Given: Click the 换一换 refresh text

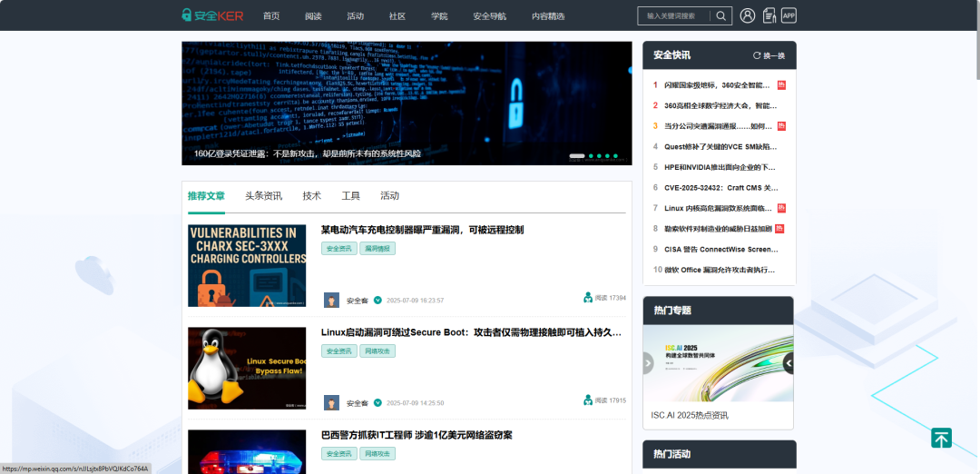Looking at the screenshot, I should (x=774, y=55).
